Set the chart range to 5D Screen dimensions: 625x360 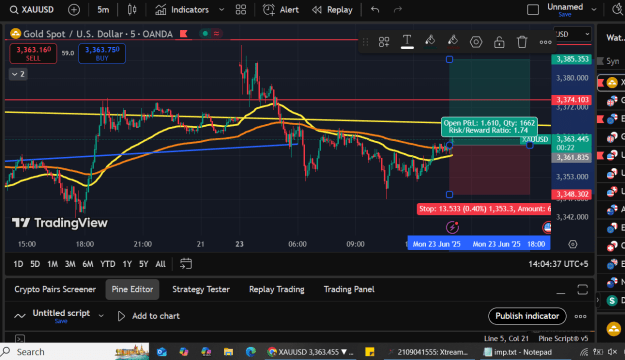pos(35,264)
